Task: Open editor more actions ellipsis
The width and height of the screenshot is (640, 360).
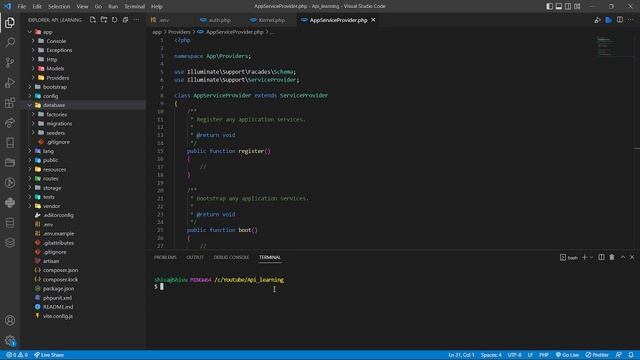Action: tap(631, 20)
